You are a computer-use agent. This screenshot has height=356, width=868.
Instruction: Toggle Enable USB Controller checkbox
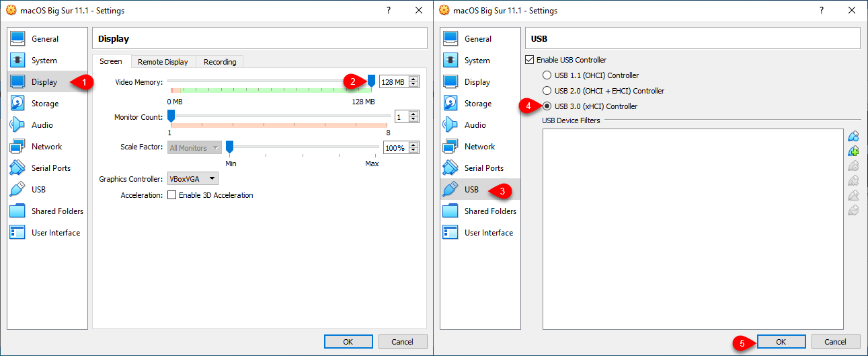pyautogui.click(x=529, y=60)
